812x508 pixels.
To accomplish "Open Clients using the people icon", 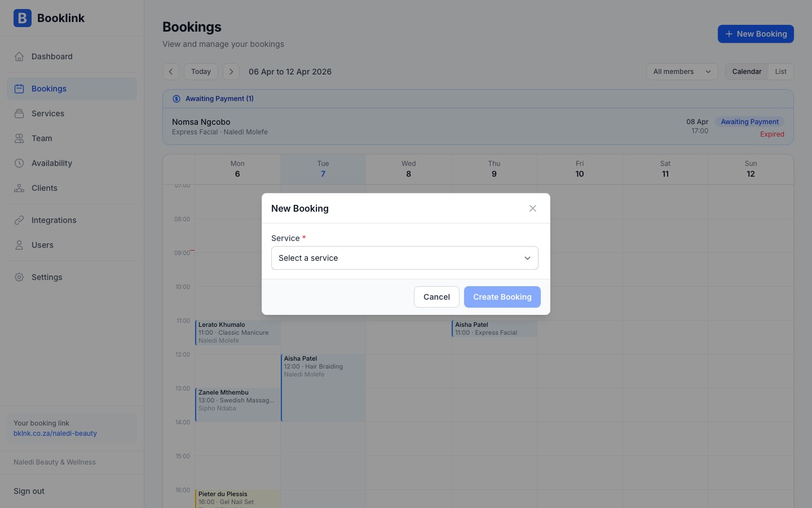I will point(19,188).
